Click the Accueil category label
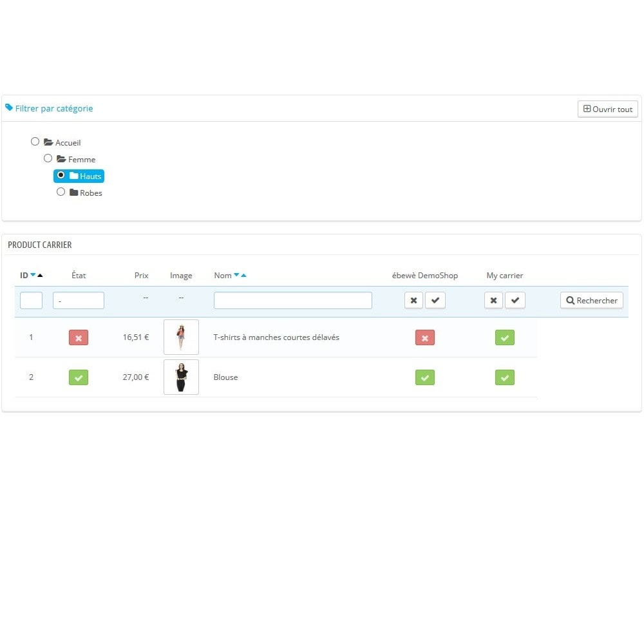Image resolution: width=644 pixels, height=644 pixels. (x=68, y=142)
